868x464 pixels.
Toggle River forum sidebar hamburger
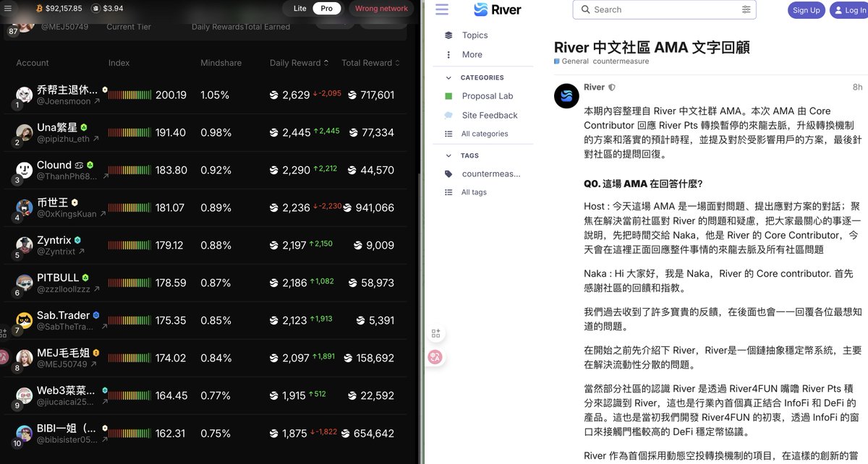click(x=442, y=9)
